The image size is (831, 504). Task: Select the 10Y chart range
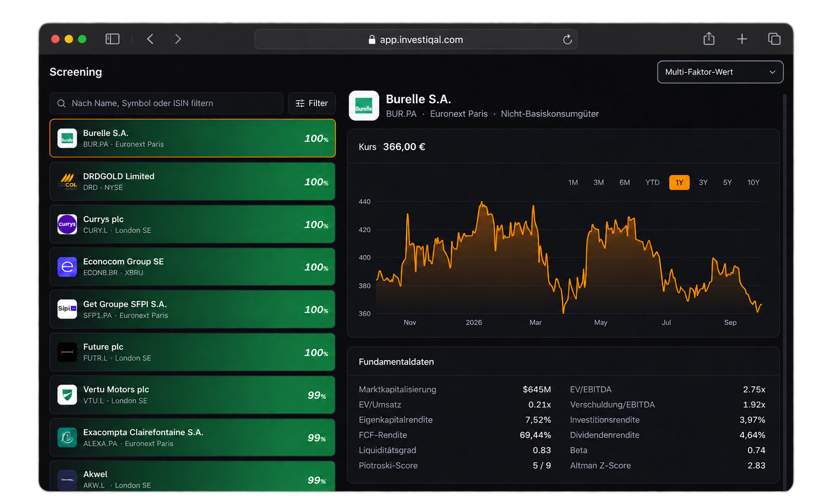coord(754,183)
